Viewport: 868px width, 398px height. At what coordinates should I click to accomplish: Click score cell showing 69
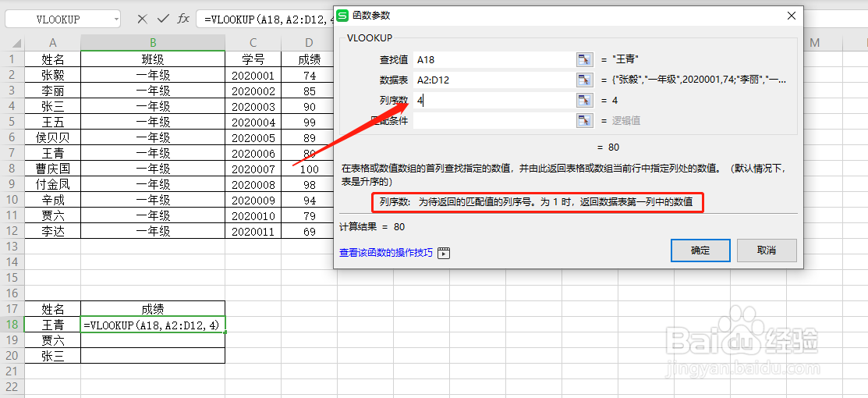[309, 231]
